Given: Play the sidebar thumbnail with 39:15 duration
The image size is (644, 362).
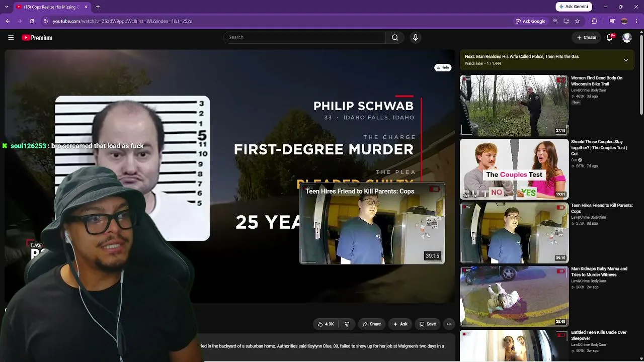Looking at the screenshot, I should coord(514,233).
